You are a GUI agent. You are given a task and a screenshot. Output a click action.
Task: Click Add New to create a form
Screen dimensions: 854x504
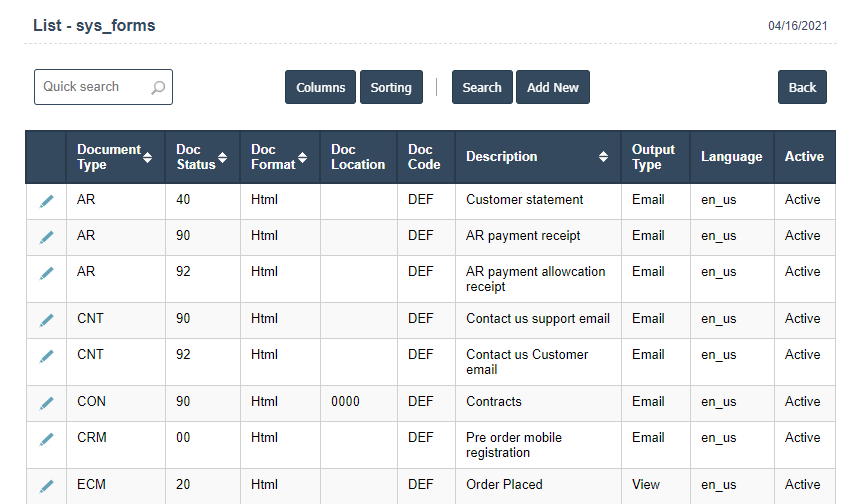[x=553, y=88]
